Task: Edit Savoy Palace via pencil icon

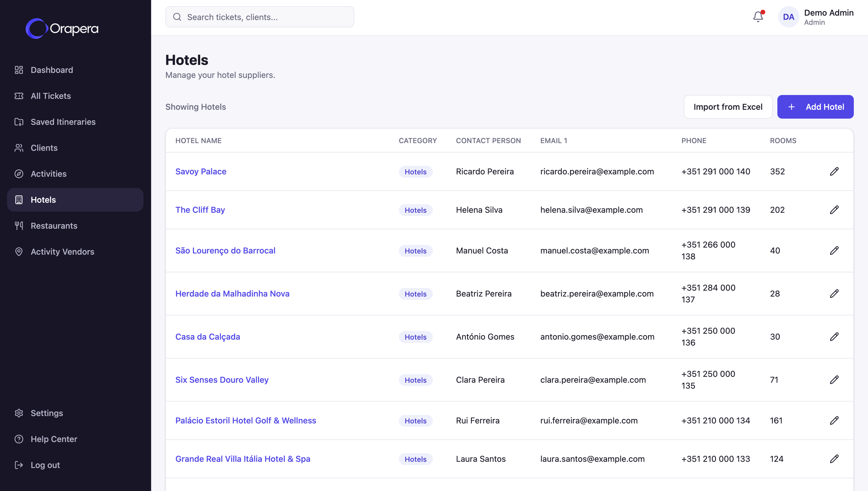Action: (834, 171)
